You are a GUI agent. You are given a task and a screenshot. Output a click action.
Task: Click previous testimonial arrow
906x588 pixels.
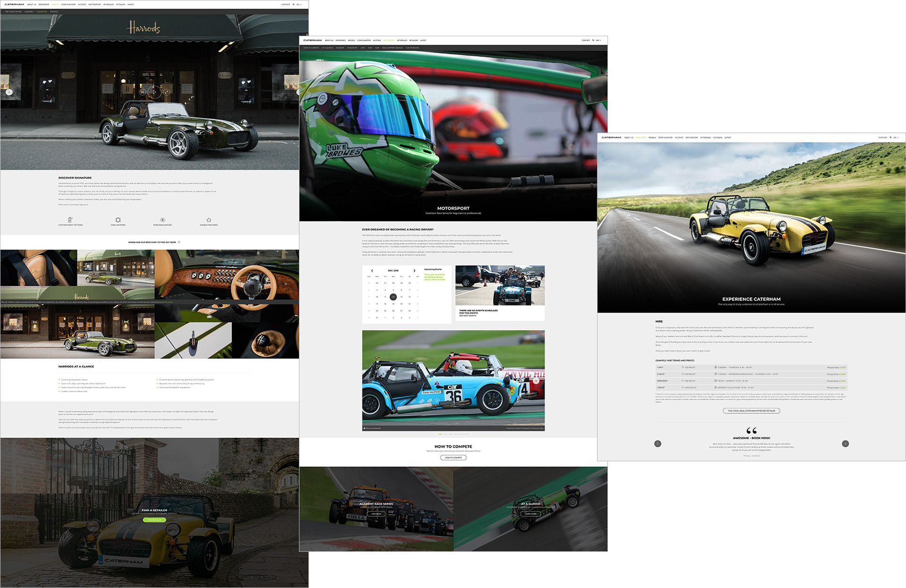(x=658, y=444)
